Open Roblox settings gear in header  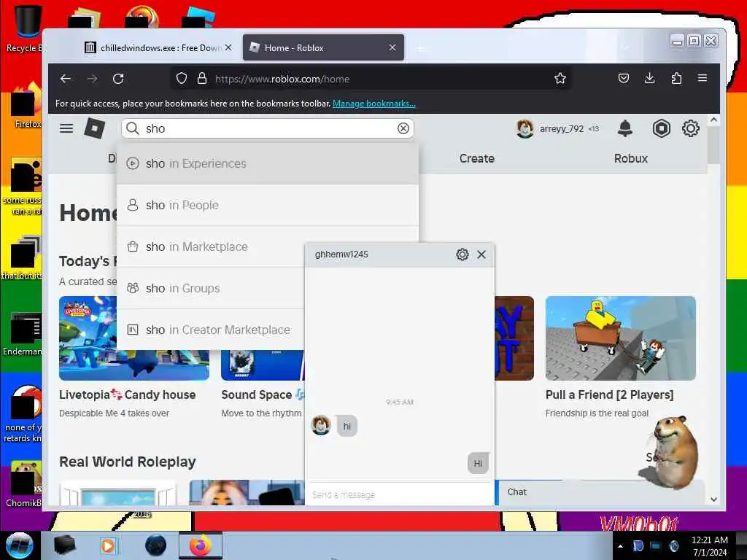[690, 128]
